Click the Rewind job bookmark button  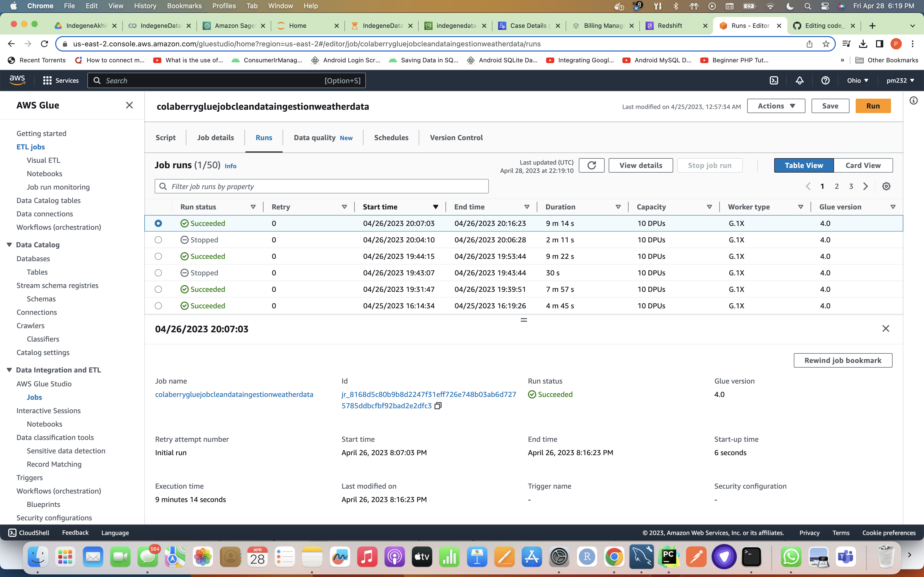(843, 360)
